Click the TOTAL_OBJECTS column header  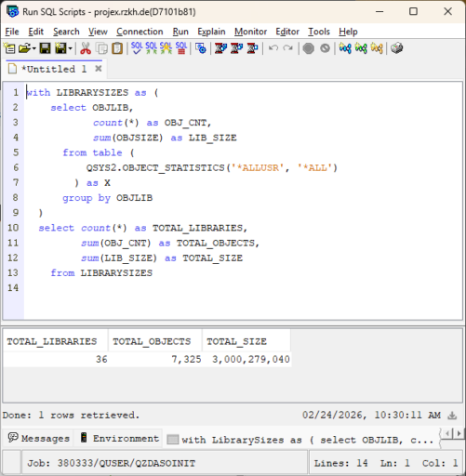[x=155, y=341]
